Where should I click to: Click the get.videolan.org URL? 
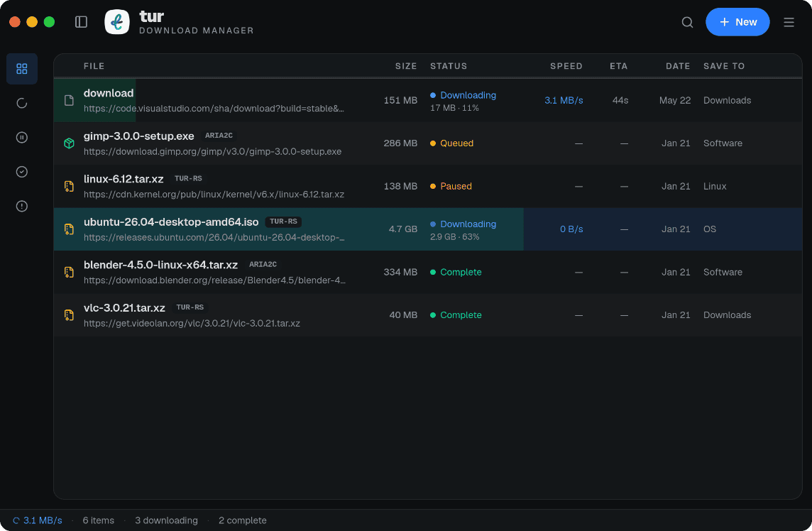click(x=192, y=323)
